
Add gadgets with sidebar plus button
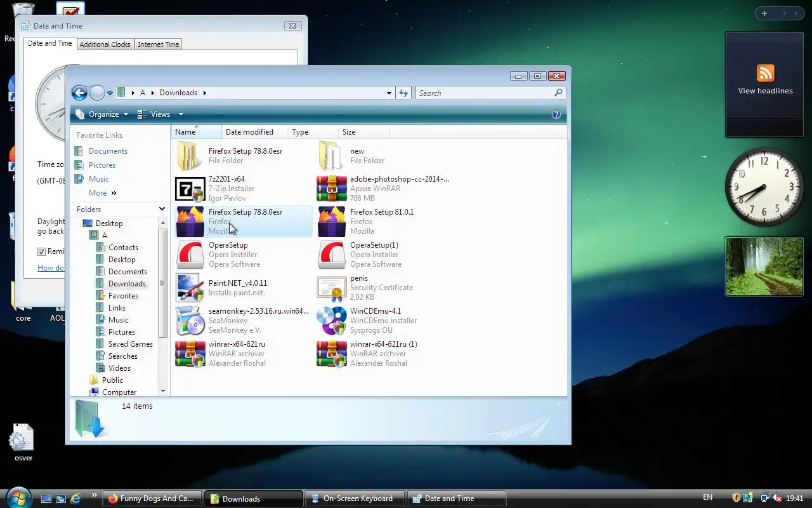click(x=764, y=13)
